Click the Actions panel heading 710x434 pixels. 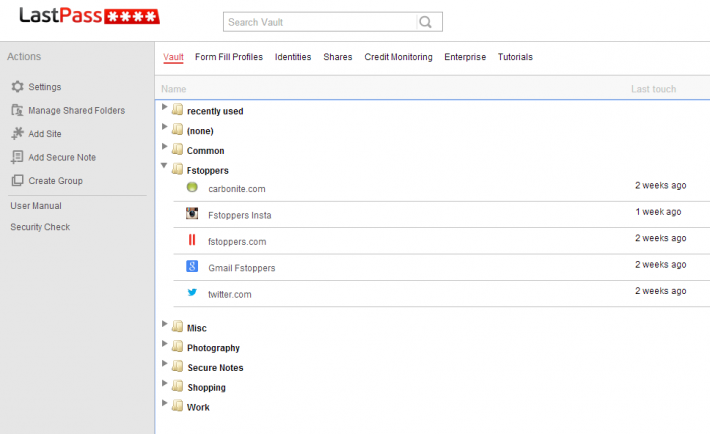pyautogui.click(x=24, y=57)
